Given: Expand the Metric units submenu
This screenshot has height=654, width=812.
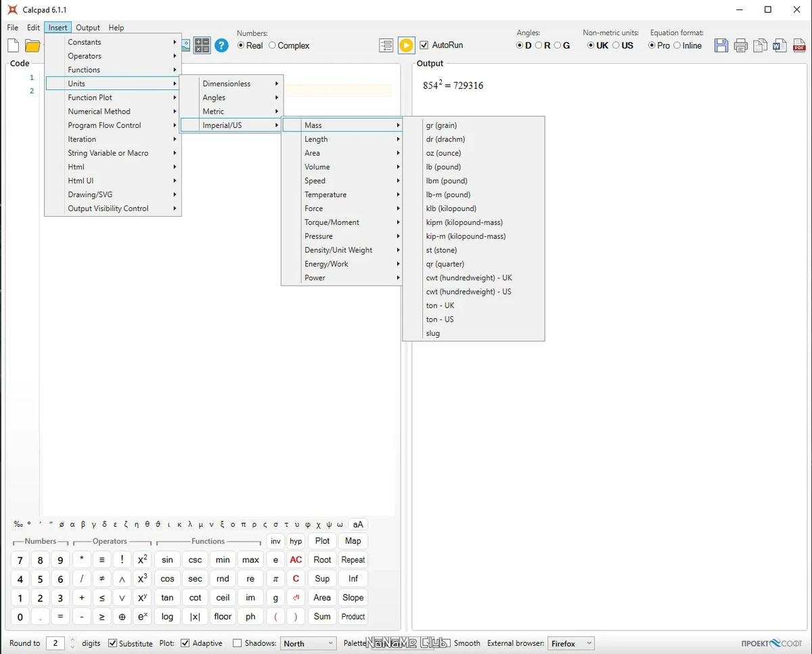Looking at the screenshot, I should 231,111.
